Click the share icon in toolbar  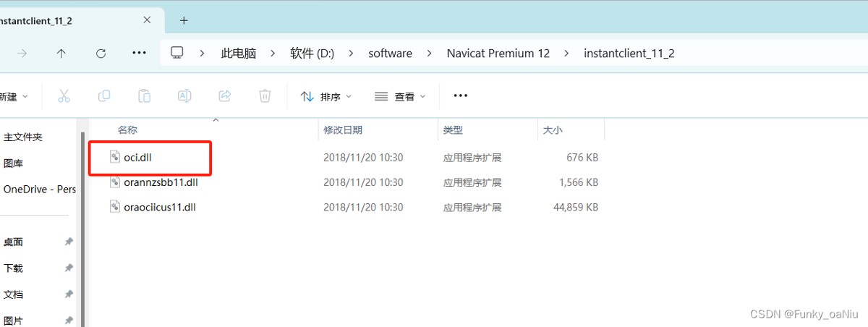tap(225, 96)
